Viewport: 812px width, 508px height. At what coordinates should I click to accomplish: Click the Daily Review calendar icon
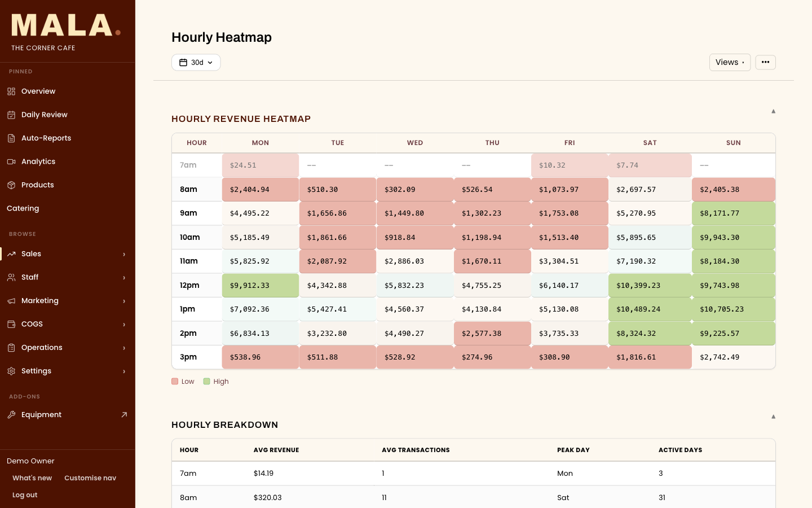[11, 115]
